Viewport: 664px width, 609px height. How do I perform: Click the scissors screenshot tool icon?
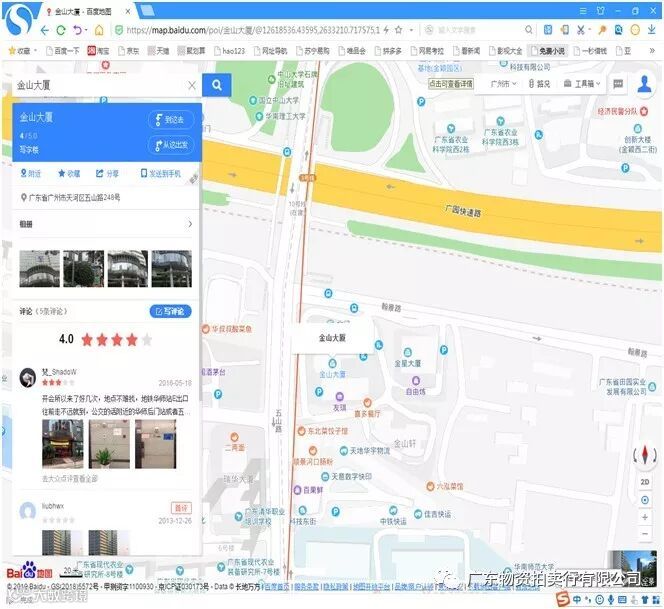[x=581, y=30]
